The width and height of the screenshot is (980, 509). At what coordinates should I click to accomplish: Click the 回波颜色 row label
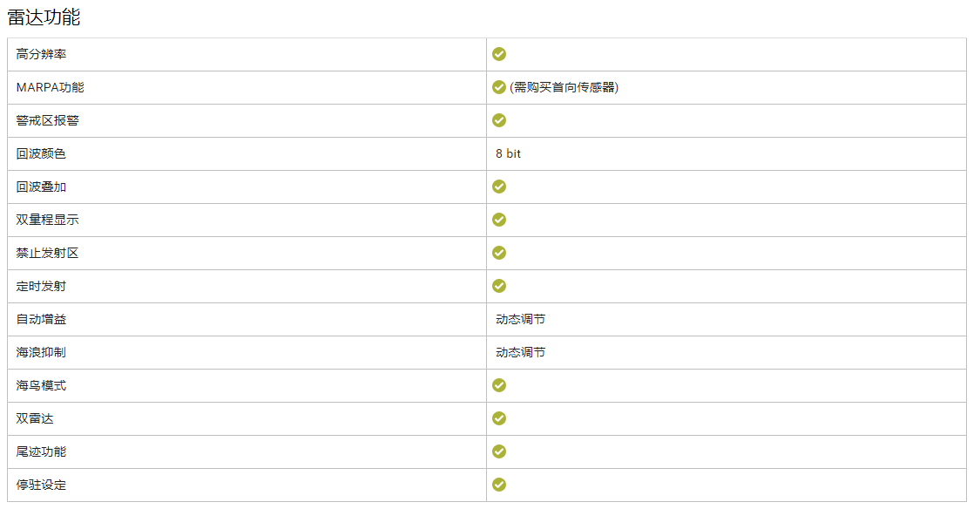click(x=41, y=153)
